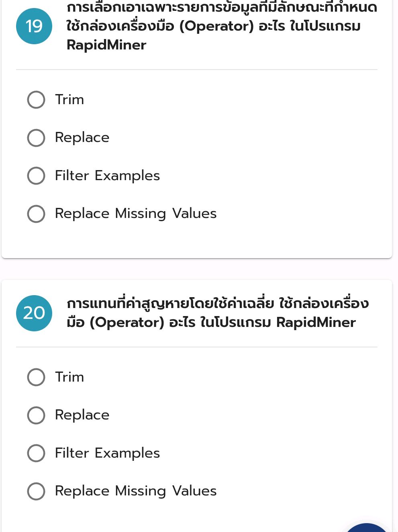This screenshot has height=532, width=398.
Task: Click 'Replace Missing Values' label text under question 19
Action: coord(136,214)
